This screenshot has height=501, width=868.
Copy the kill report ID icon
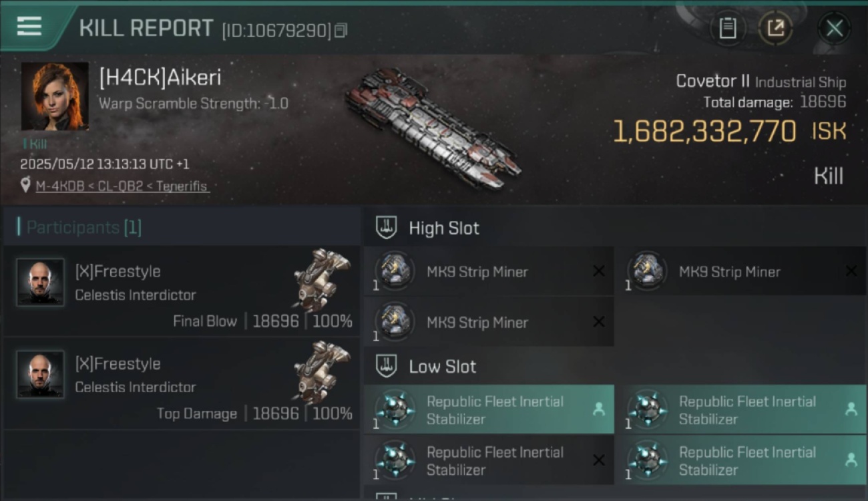(341, 30)
